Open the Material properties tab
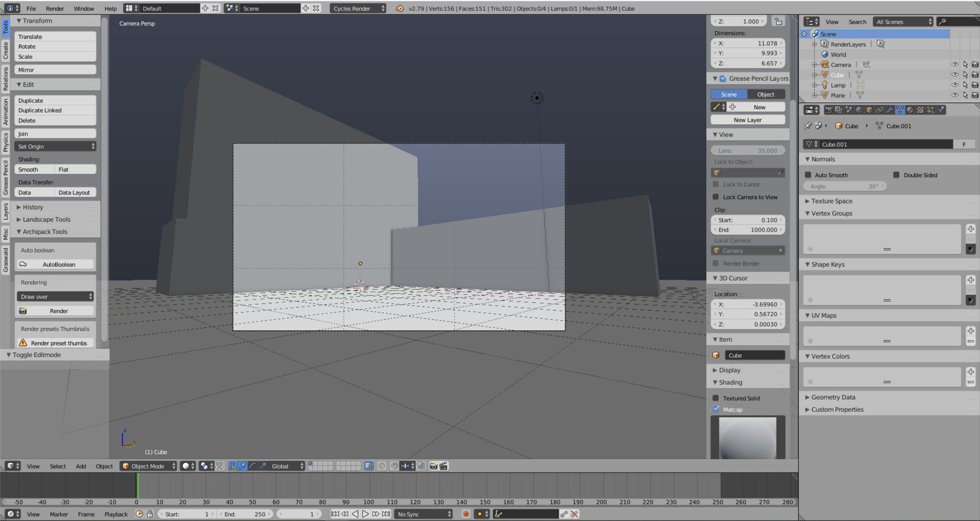This screenshot has height=521, width=980. 910,110
